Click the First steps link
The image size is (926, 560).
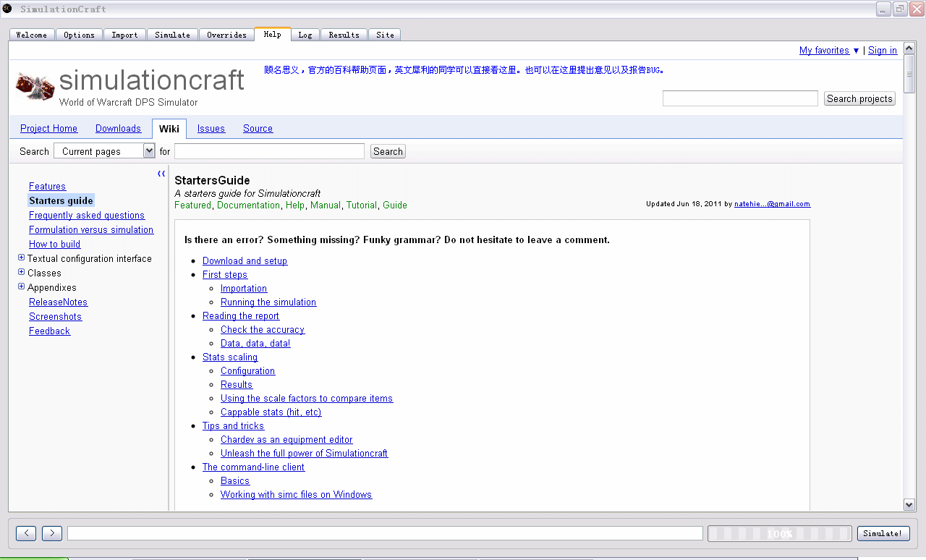225,274
